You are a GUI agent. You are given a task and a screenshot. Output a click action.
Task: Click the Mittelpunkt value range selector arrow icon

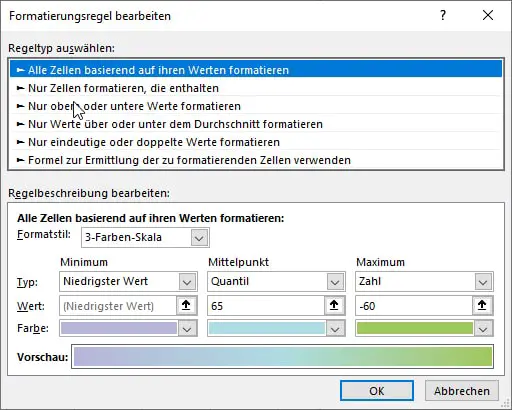click(x=334, y=305)
